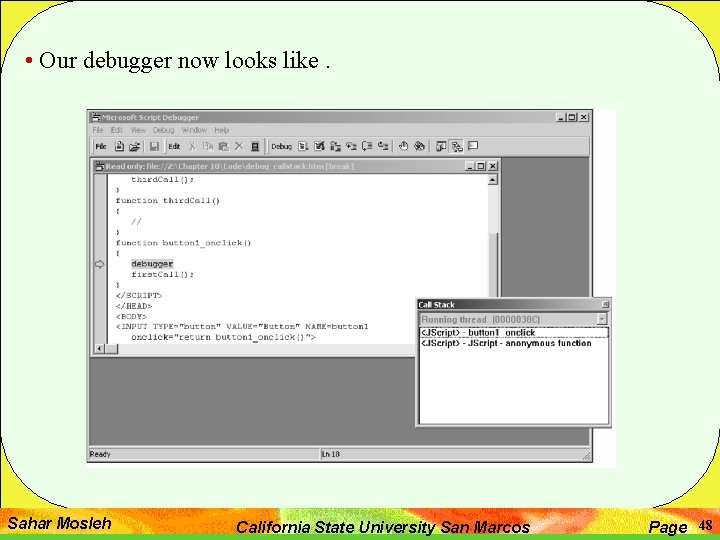Click the <INPUT TYPE="button" code line
This screenshot has width=720, height=540.
242,326
